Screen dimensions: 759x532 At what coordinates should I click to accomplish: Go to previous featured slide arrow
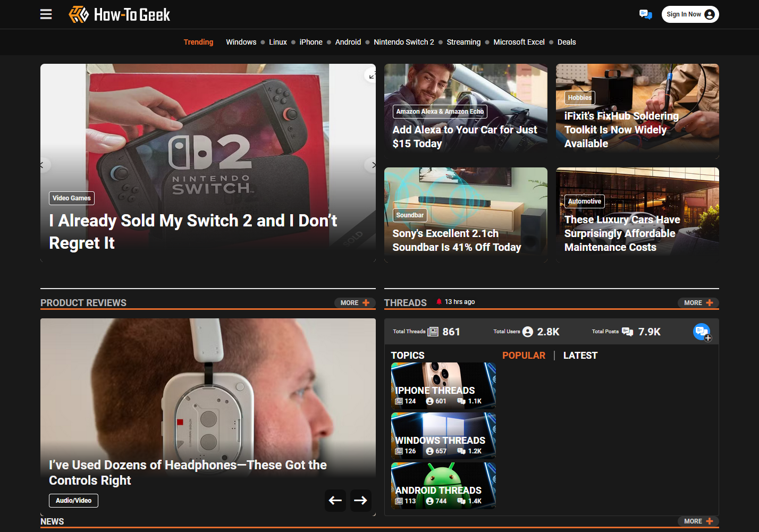pyautogui.click(x=43, y=165)
